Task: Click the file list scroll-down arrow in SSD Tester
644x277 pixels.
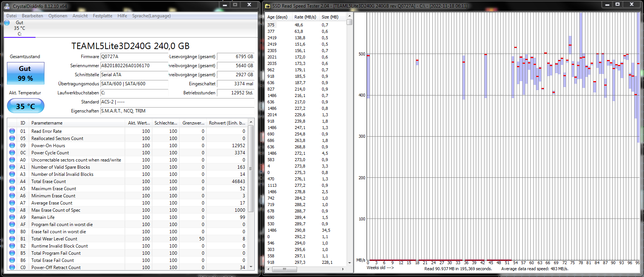Action: point(349,263)
